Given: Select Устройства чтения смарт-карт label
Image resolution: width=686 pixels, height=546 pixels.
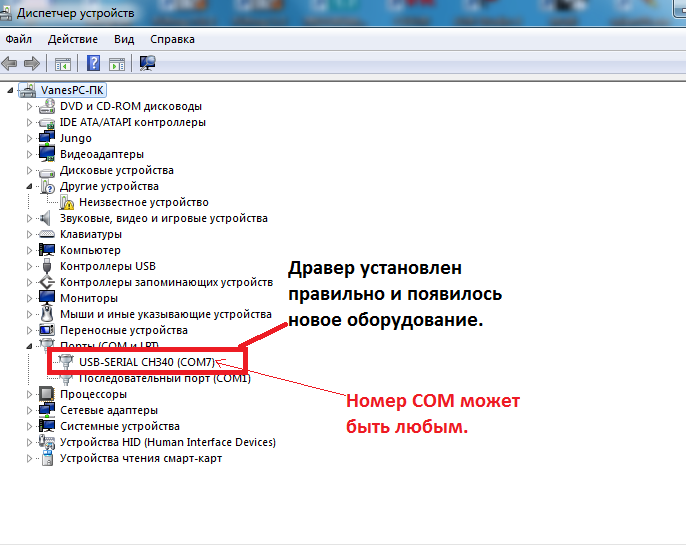Looking at the screenshot, I should [x=141, y=458].
